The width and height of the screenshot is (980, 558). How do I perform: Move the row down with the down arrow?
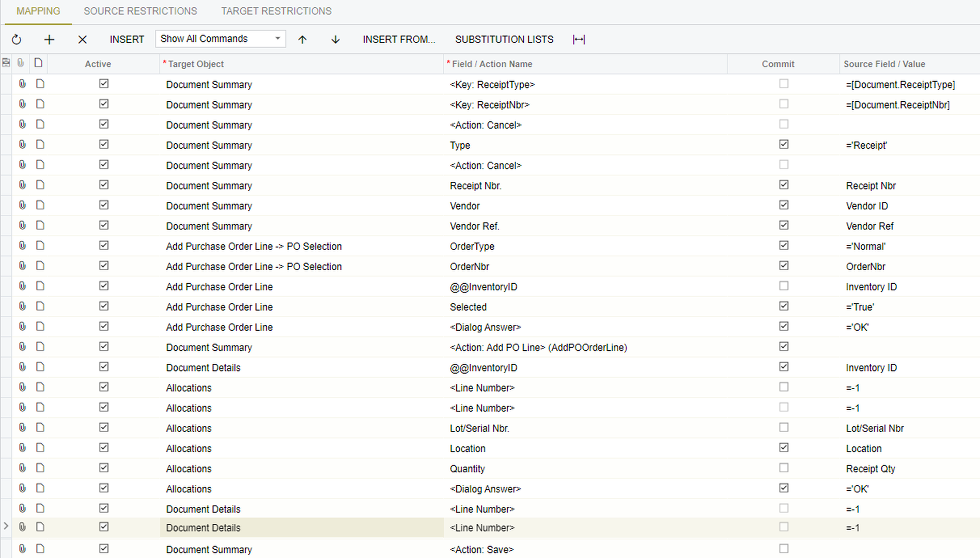pos(335,40)
